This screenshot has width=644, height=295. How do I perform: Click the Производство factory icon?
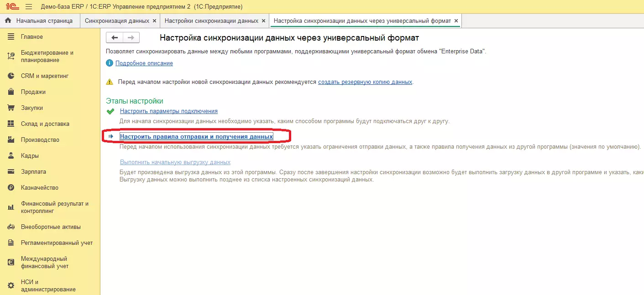pyautogui.click(x=11, y=140)
